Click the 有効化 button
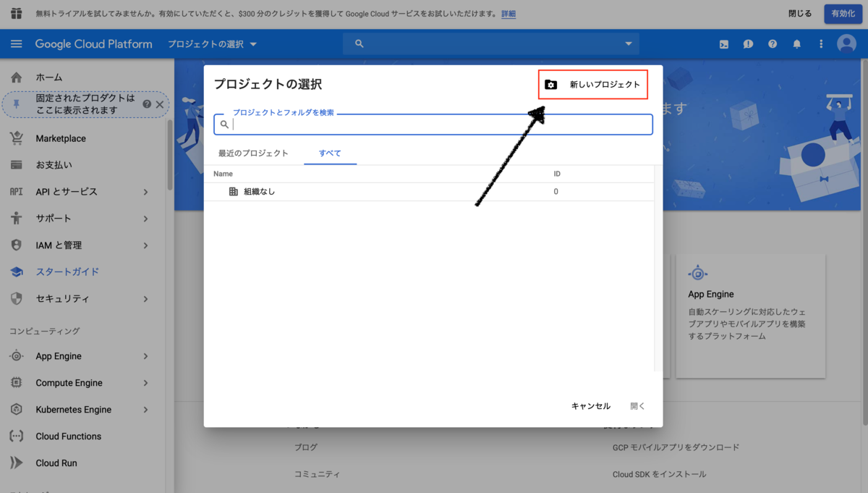Screen dimensions: 868x493 [x=843, y=14]
